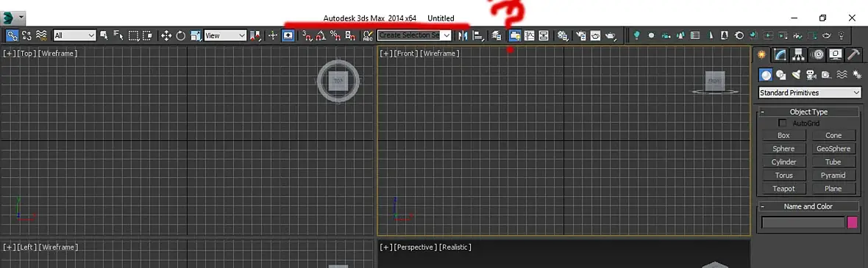Open Material Editor icon
This screenshot has height=268, width=868.
tap(563, 35)
